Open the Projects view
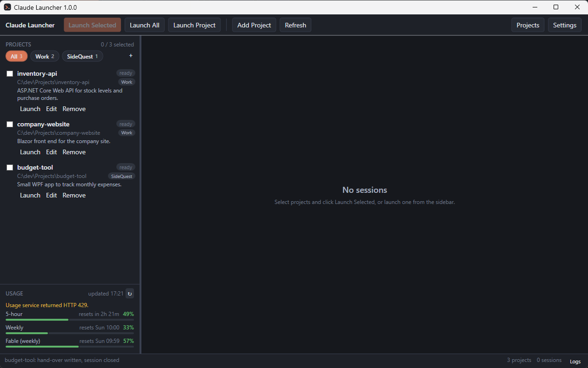The height and width of the screenshot is (368, 588). (528, 25)
